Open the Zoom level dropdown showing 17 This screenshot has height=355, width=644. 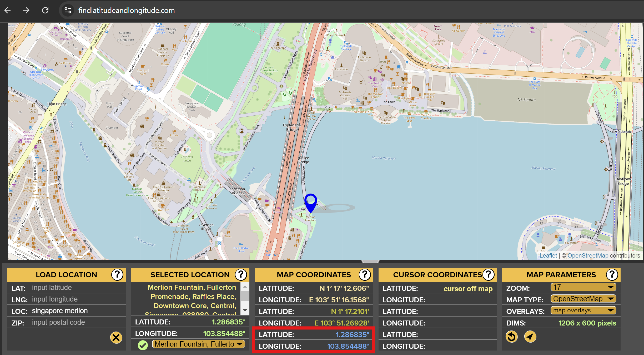(583, 287)
